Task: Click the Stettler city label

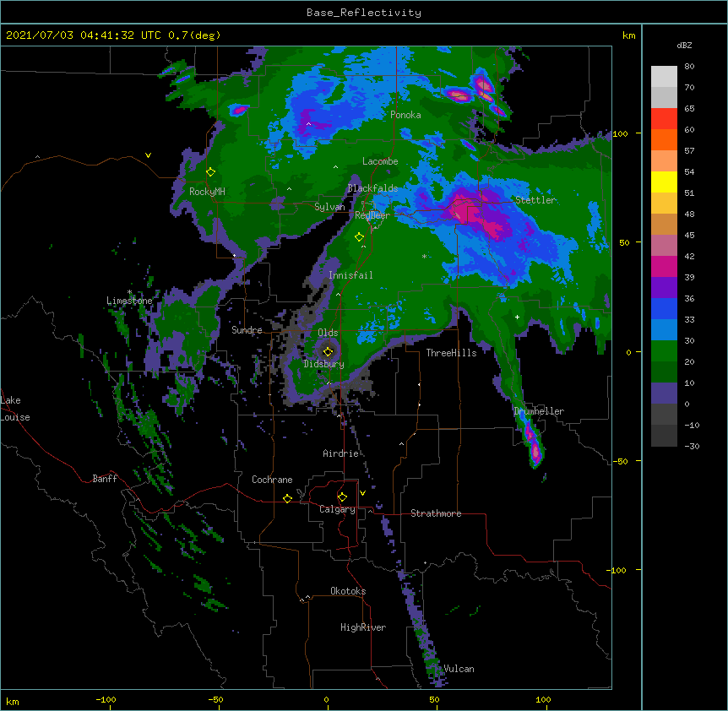Action: pos(535,200)
